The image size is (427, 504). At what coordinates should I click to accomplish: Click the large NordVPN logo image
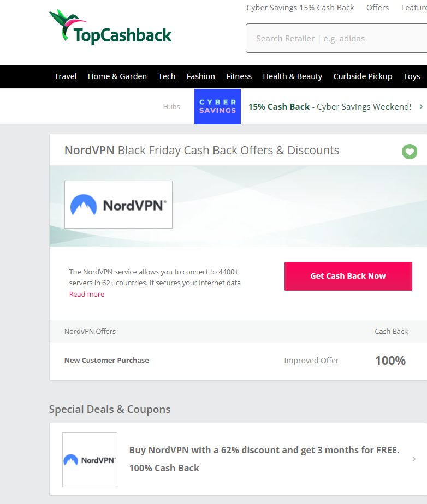[x=118, y=205]
